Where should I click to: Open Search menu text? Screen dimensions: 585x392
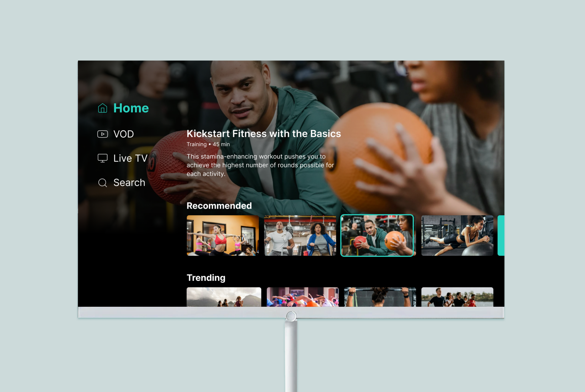(x=129, y=183)
